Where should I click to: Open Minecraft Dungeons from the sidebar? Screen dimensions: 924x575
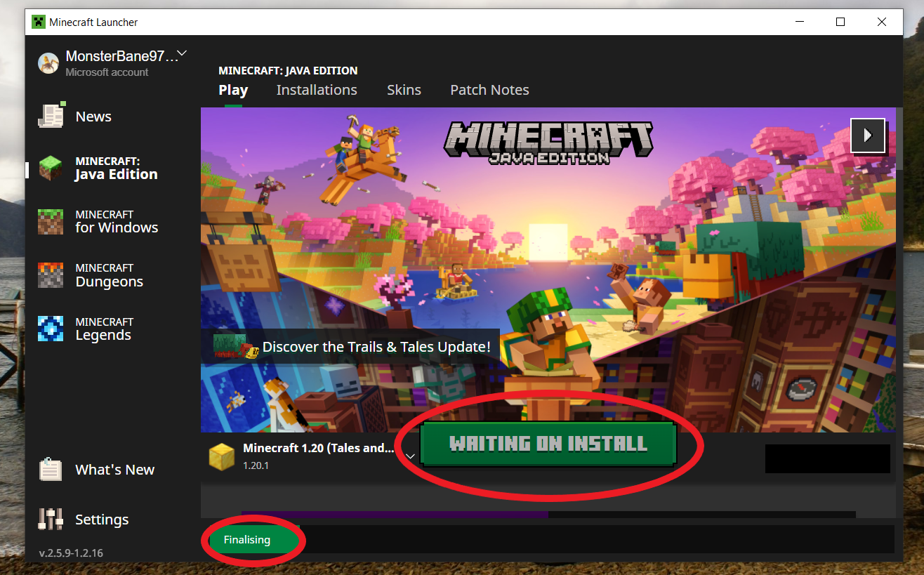91,276
